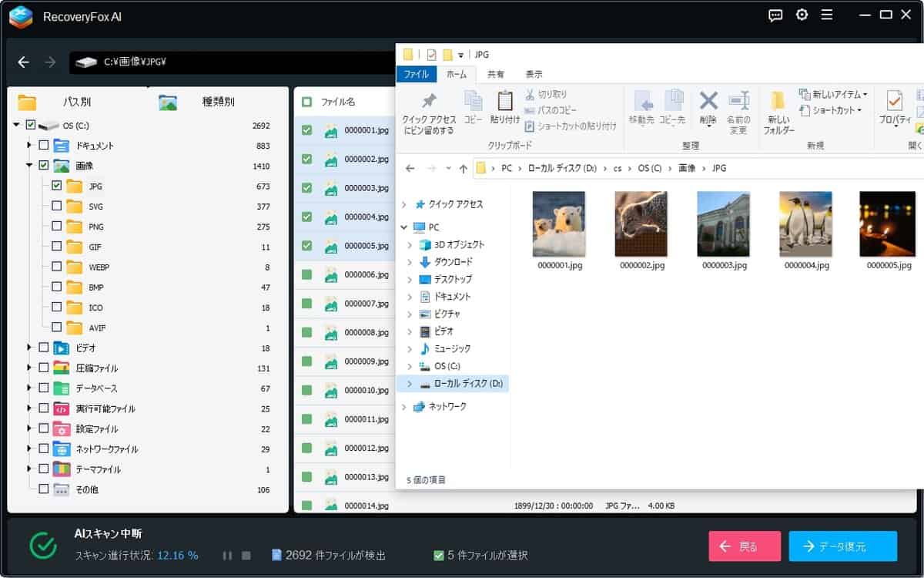Image resolution: width=924 pixels, height=578 pixels.
Task: Expand the ドキュメント tree node
Action: tap(29, 145)
